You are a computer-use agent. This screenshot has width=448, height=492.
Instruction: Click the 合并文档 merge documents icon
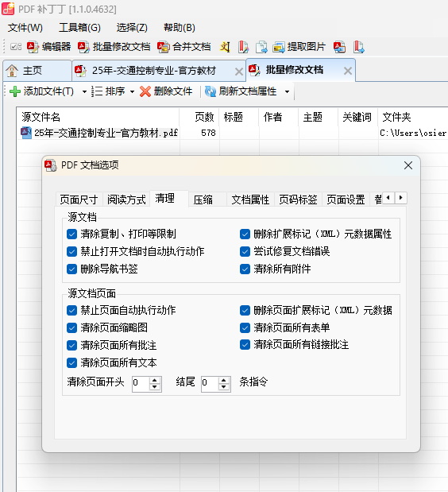tap(163, 47)
